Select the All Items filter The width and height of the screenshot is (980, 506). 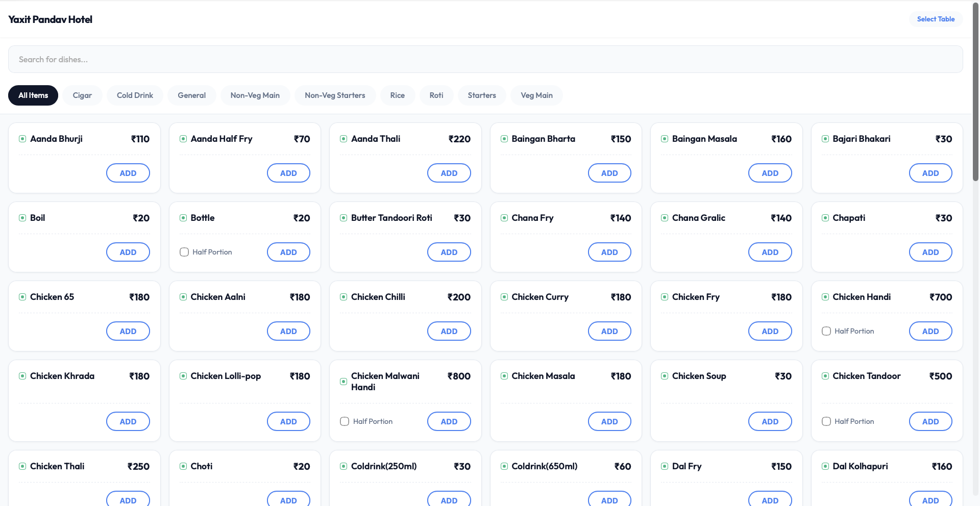[x=33, y=95]
